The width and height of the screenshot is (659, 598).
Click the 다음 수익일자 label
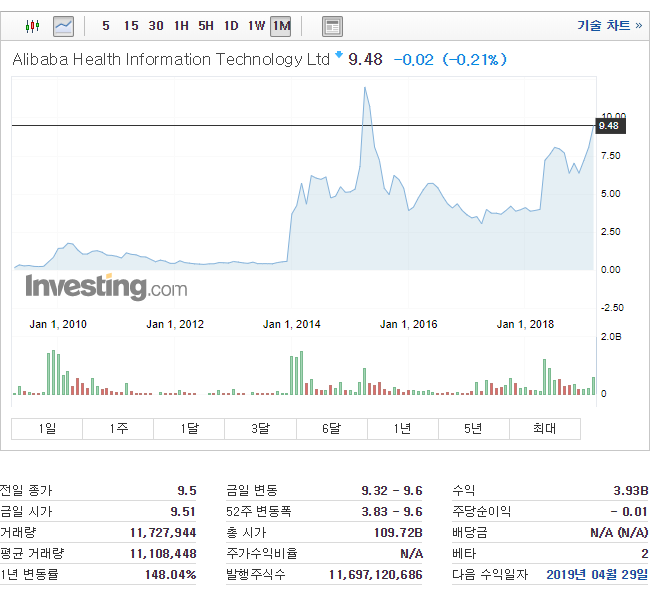pos(490,574)
